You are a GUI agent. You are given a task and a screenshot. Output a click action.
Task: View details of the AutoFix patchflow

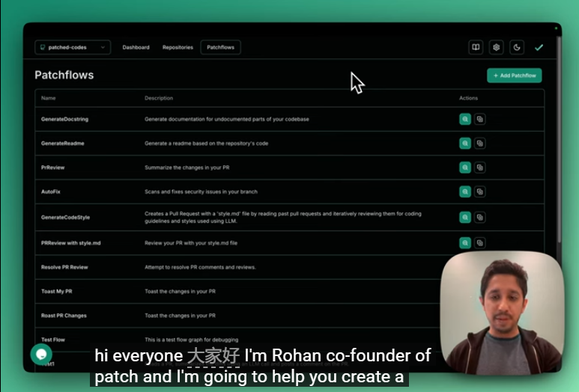click(x=465, y=192)
